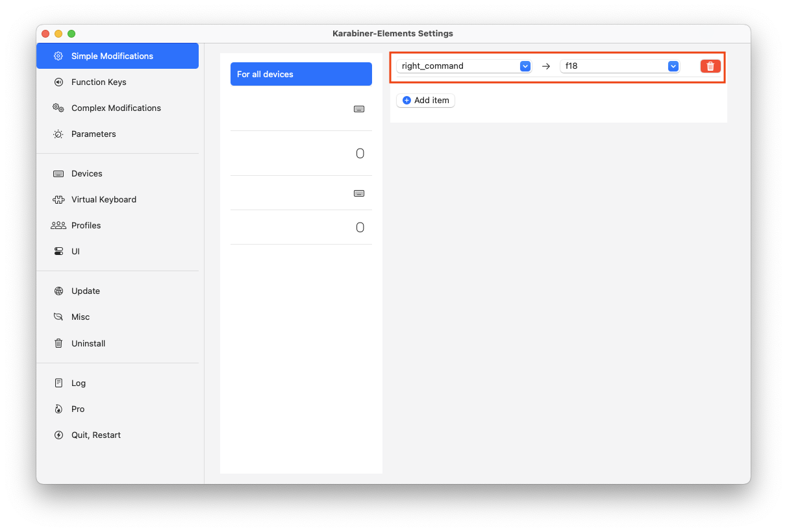Close the Karabiner-Elements Settings window
This screenshot has height=532, width=787.
point(45,34)
